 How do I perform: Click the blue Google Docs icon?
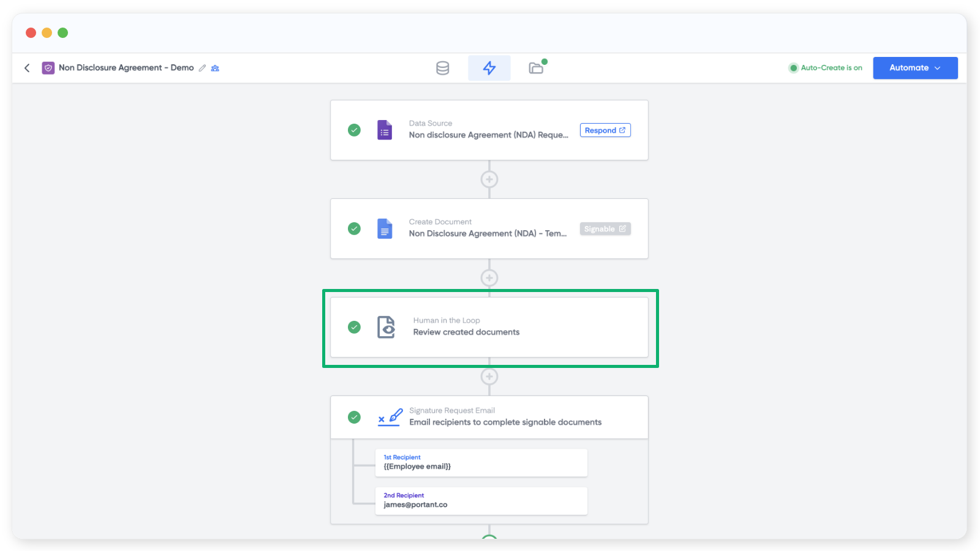click(385, 228)
